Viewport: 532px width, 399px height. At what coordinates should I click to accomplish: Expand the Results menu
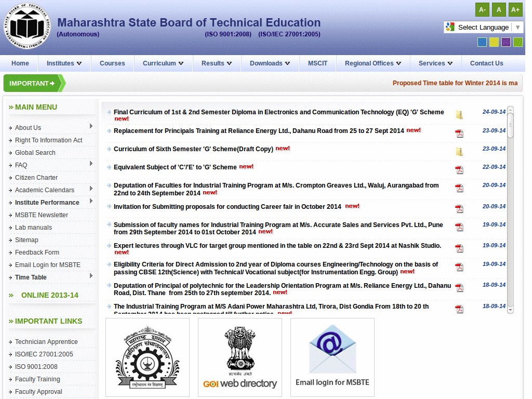217,63
